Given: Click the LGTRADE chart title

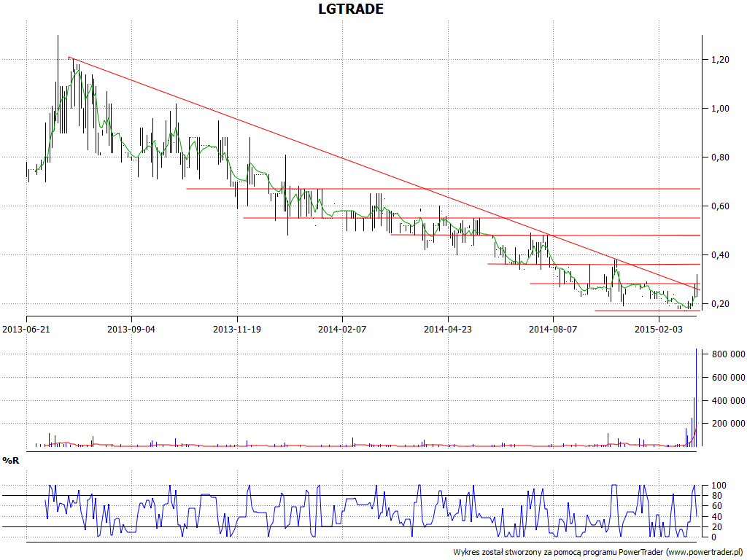Looking at the screenshot, I should (351, 9).
